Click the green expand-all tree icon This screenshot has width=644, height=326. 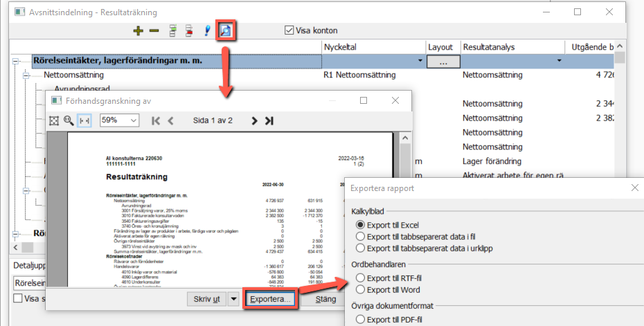tap(173, 30)
